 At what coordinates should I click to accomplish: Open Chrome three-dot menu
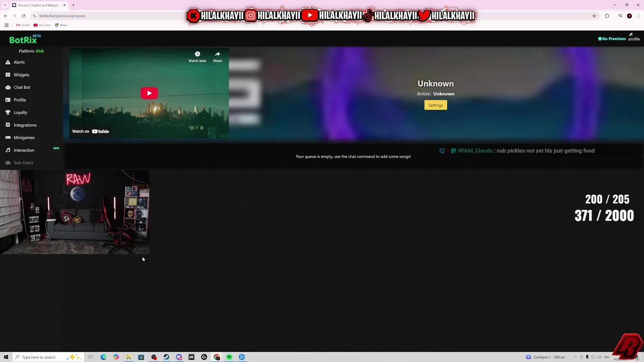[x=638, y=16]
